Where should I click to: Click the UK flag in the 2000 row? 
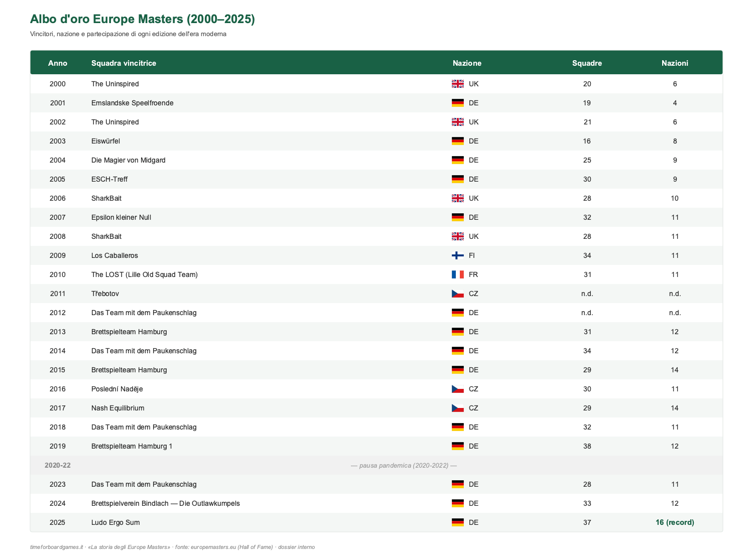457,84
